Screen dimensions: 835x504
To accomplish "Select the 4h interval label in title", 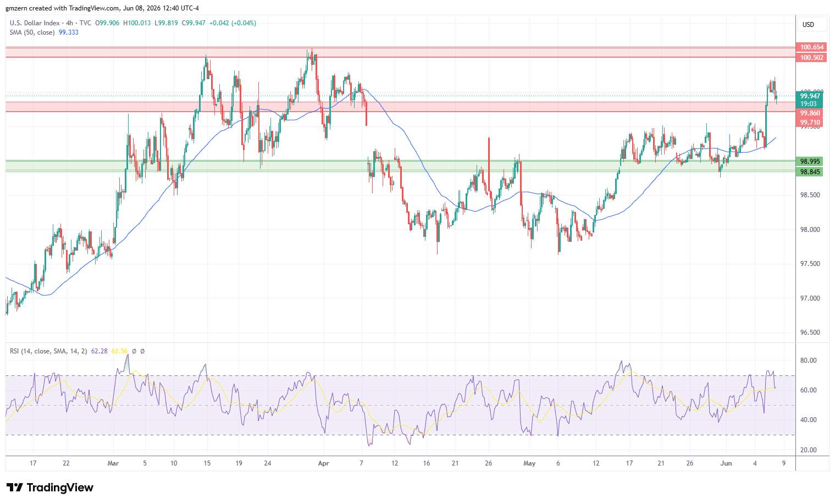I will (x=69, y=23).
